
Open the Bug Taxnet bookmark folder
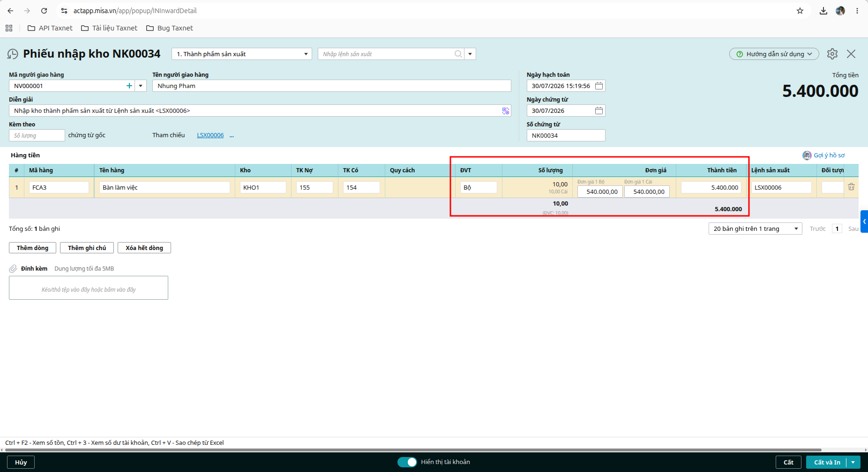170,28
